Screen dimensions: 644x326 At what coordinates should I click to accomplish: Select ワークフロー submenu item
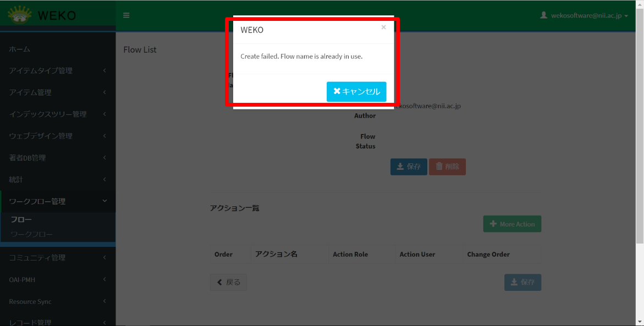pos(32,235)
